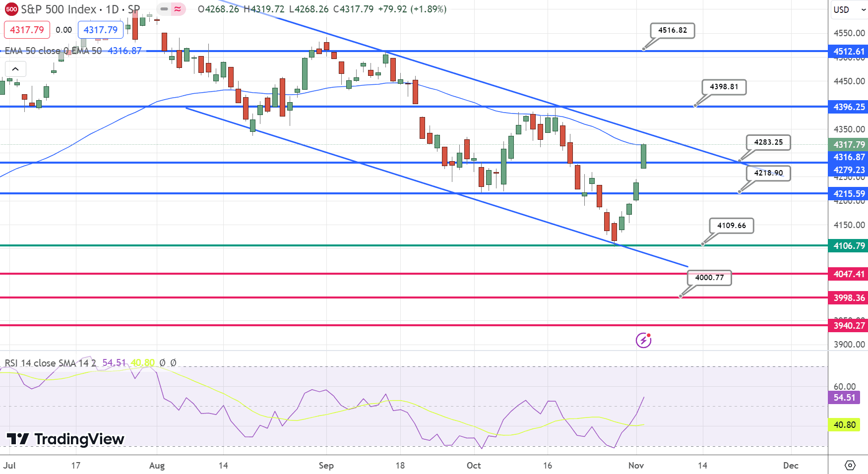This screenshot has height=474, width=868.
Task: Click the yellow RSI SMA 40.80 axis label
Action: tap(844, 425)
